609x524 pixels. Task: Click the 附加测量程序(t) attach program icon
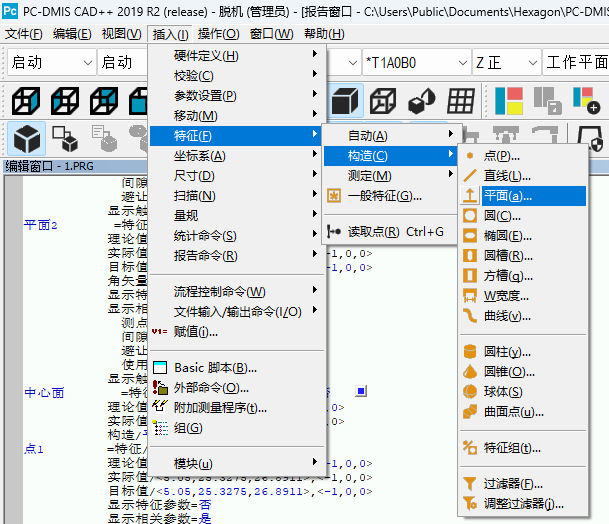tap(160, 407)
